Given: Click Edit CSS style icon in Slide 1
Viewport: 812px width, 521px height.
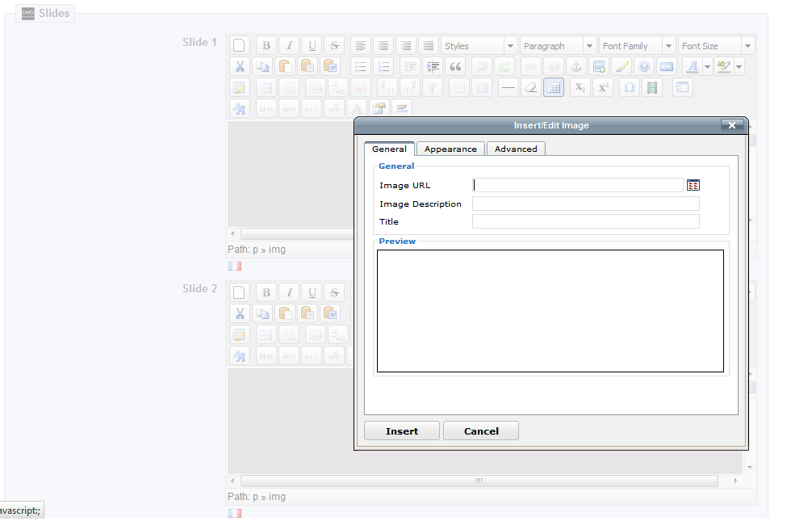Looking at the screenshot, I should click(239, 108).
